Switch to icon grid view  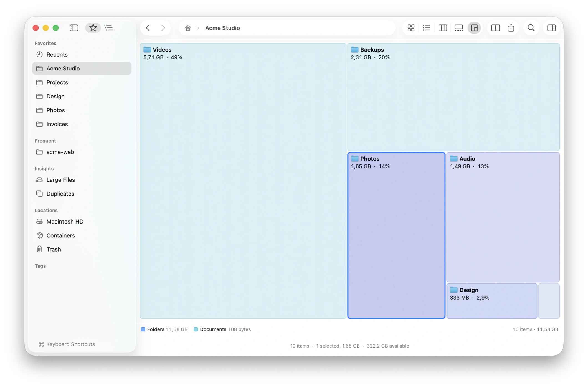[x=411, y=28]
